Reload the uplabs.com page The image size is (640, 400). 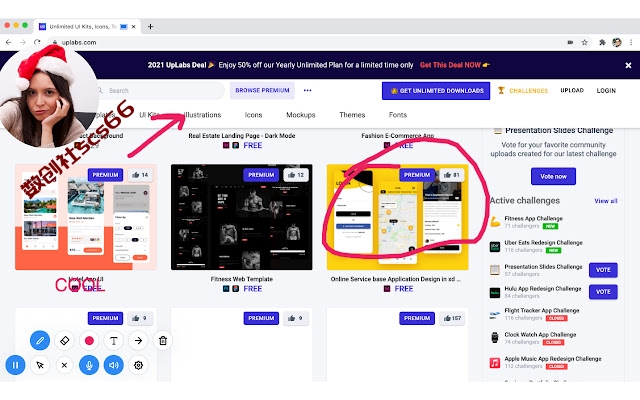[x=37, y=42]
